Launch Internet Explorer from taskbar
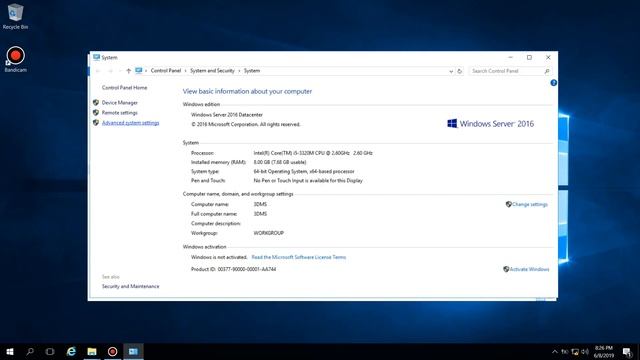The height and width of the screenshot is (360, 640). [71, 351]
